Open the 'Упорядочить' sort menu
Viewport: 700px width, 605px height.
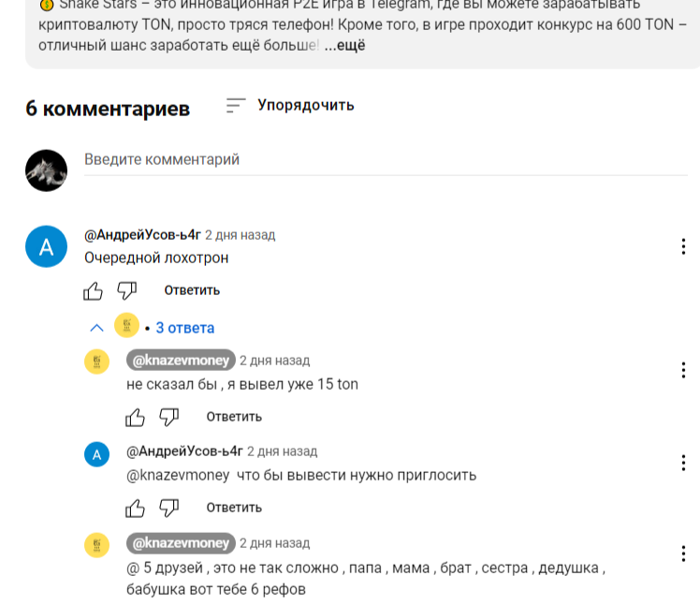click(x=290, y=106)
